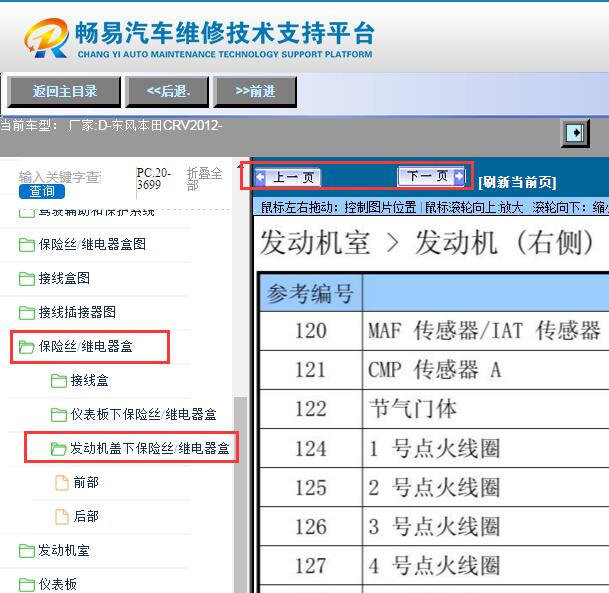Click 参考编号 column header
Screen dimensions: 609x593
(310, 293)
